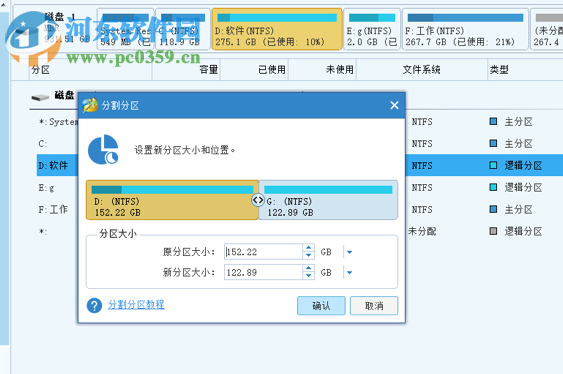This screenshot has width=563, height=374.
Task: Open unit dropdown for 原分区大小
Action: point(349,252)
